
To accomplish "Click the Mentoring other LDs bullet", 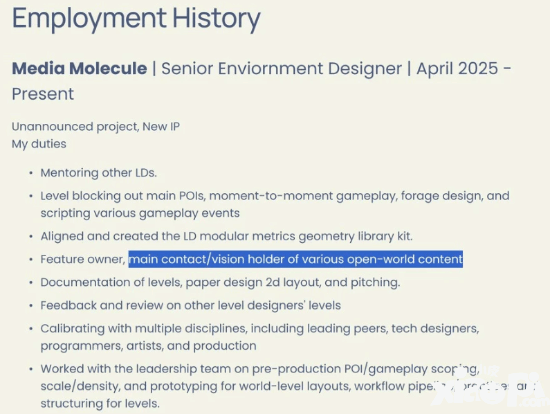I will [x=99, y=173].
